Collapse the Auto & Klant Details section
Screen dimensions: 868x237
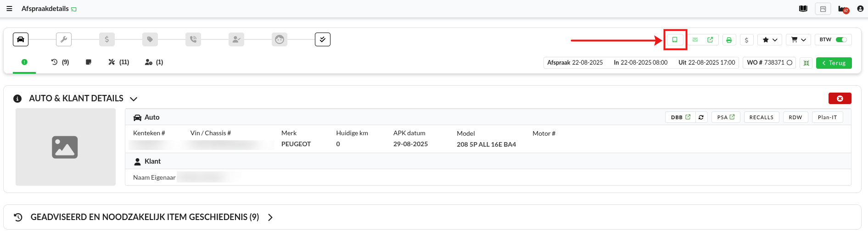click(x=134, y=99)
